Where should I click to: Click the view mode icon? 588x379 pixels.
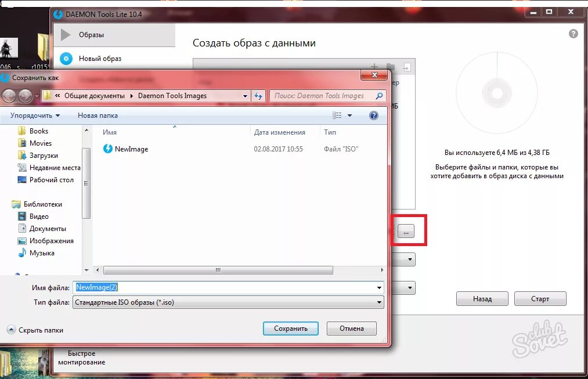pyautogui.click(x=337, y=115)
